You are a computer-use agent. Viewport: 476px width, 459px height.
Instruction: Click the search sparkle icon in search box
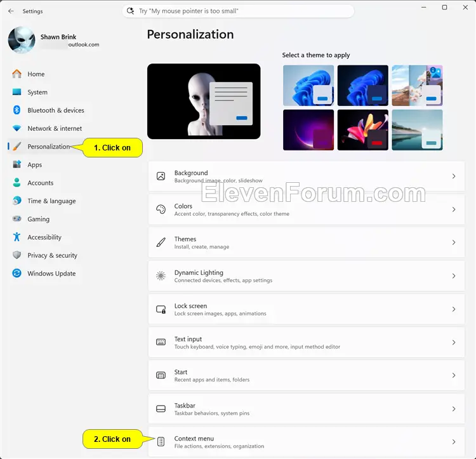coord(130,11)
